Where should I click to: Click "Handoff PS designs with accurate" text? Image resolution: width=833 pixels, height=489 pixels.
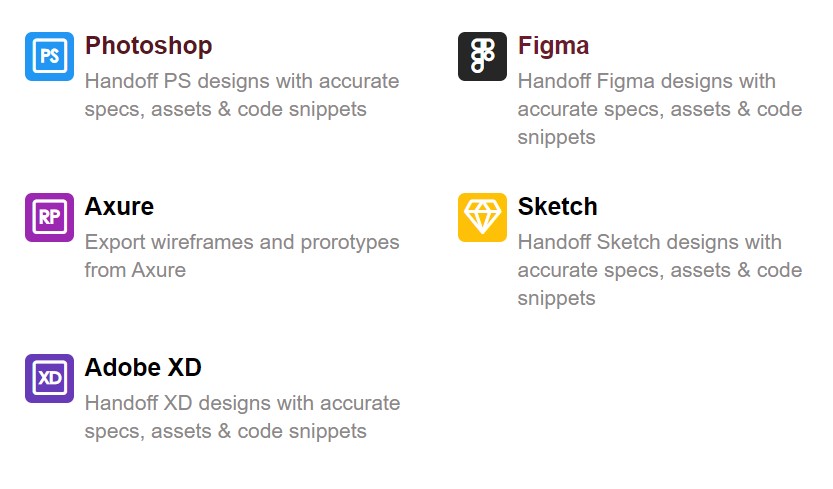click(x=241, y=81)
